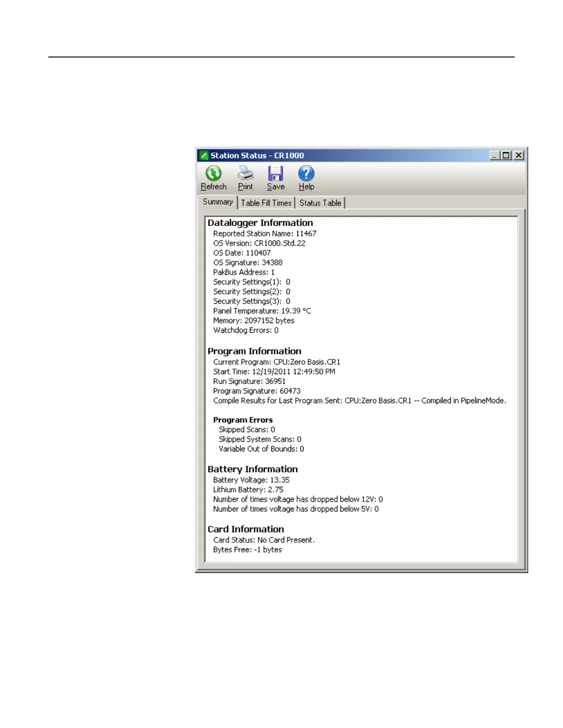Select the Datalogger Information heading
This screenshot has height=728, width=563.
[260, 223]
